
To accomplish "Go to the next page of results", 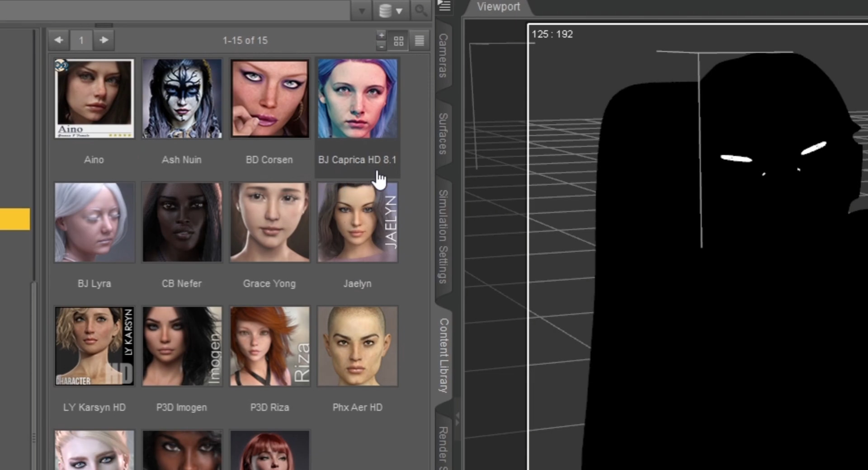I will [104, 40].
